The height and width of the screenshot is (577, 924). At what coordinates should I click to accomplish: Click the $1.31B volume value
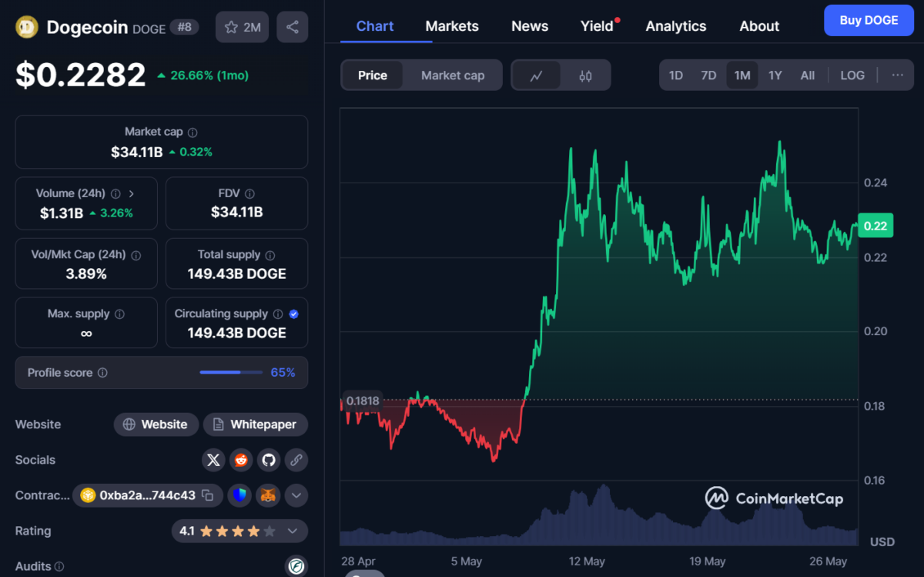(x=62, y=213)
